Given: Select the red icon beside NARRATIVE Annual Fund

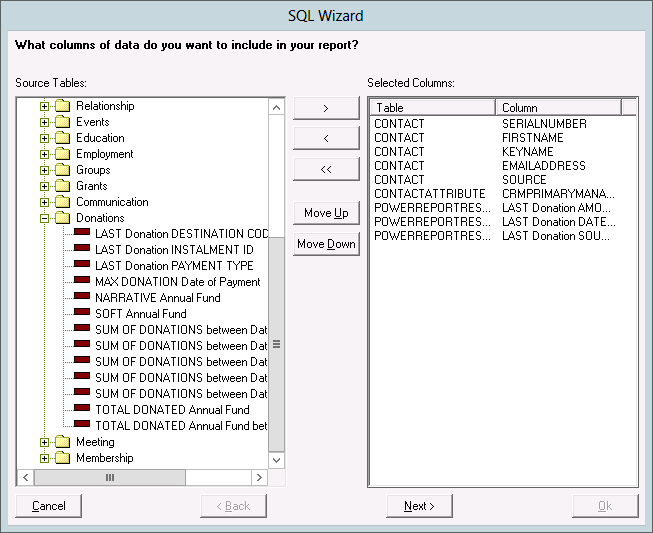Looking at the screenshot, I should [x=82, y=298].
